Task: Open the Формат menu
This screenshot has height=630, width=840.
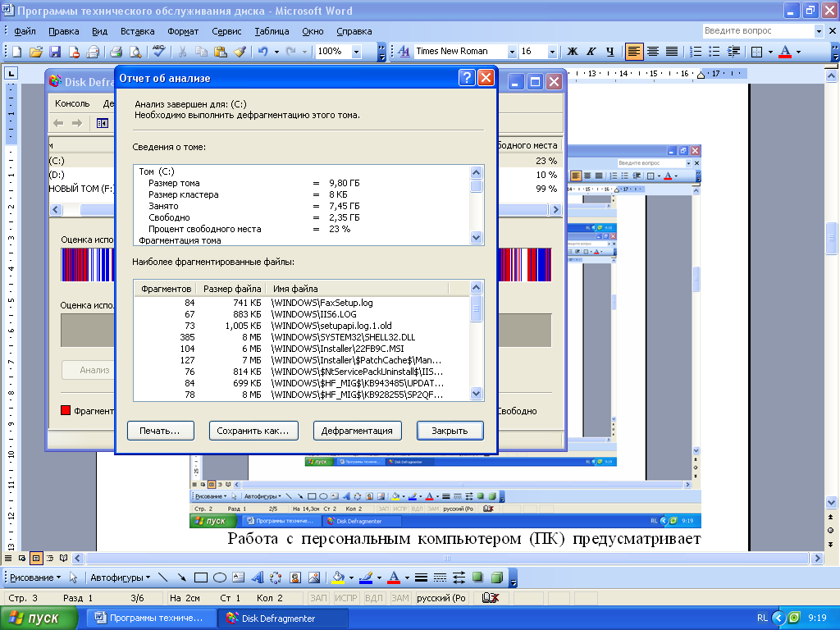Action: click(183, 31)
